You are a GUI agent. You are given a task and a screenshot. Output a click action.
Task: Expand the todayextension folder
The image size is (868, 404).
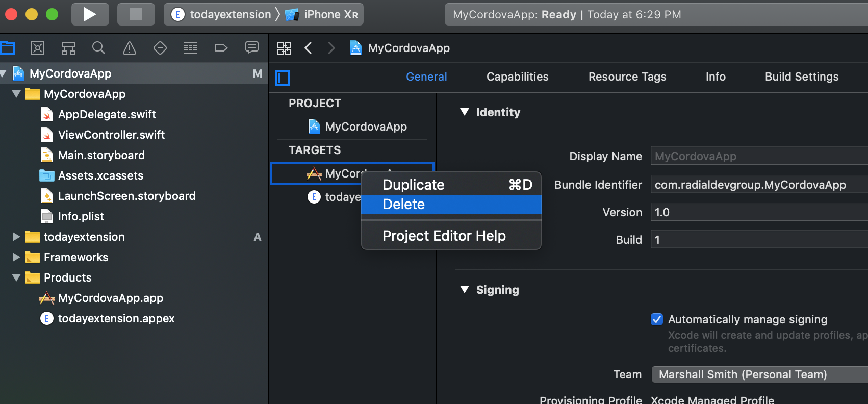16,237
